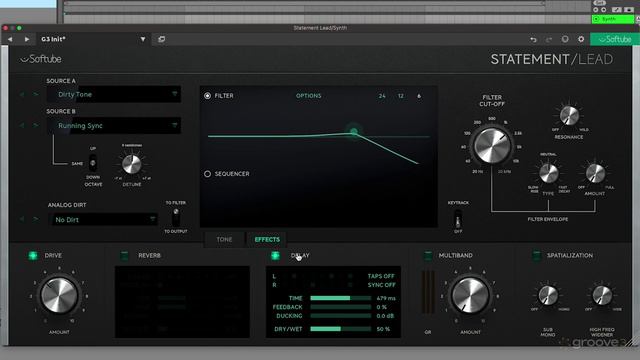Click the Drive Amount knob
This screenshot has width=640, height=360.
pos(59,296)
